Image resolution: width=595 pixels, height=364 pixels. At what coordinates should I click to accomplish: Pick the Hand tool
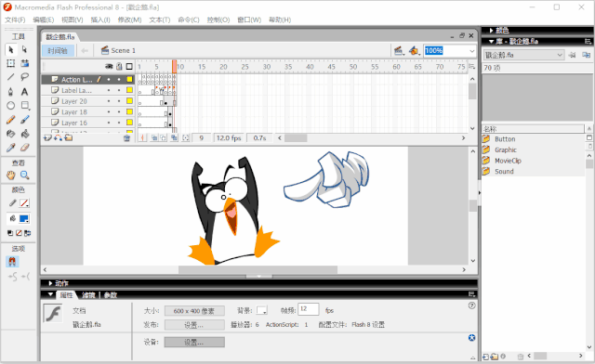pyautogui.click(x=10, y=175)
